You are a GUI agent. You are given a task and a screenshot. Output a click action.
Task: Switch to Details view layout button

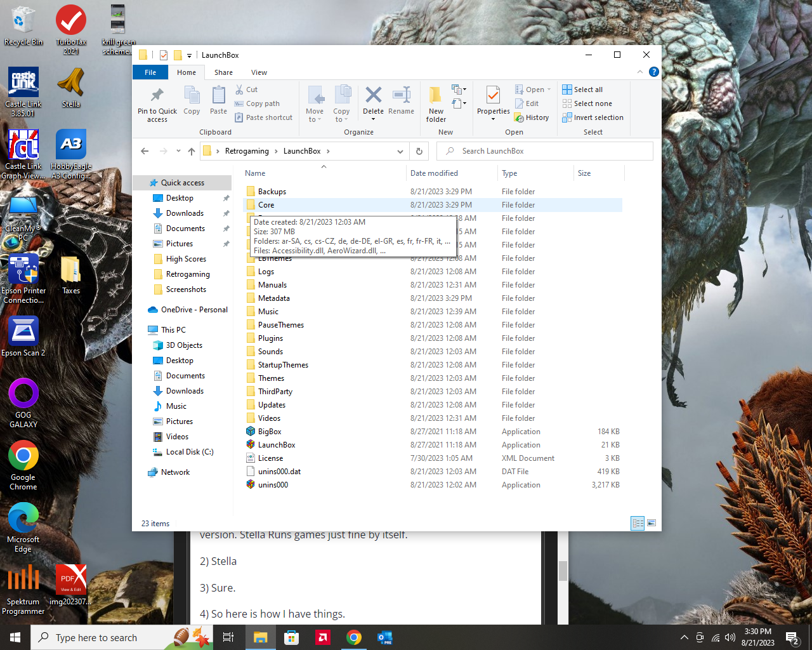[638, 523]
